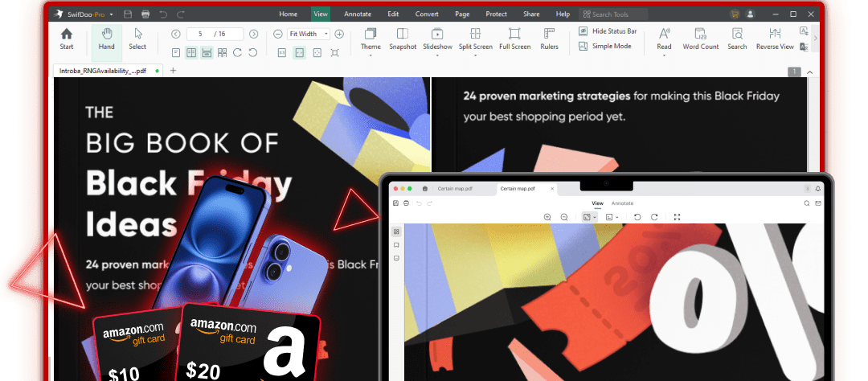
Task: Open the Slideshow options
Action: tap(437, 42)
